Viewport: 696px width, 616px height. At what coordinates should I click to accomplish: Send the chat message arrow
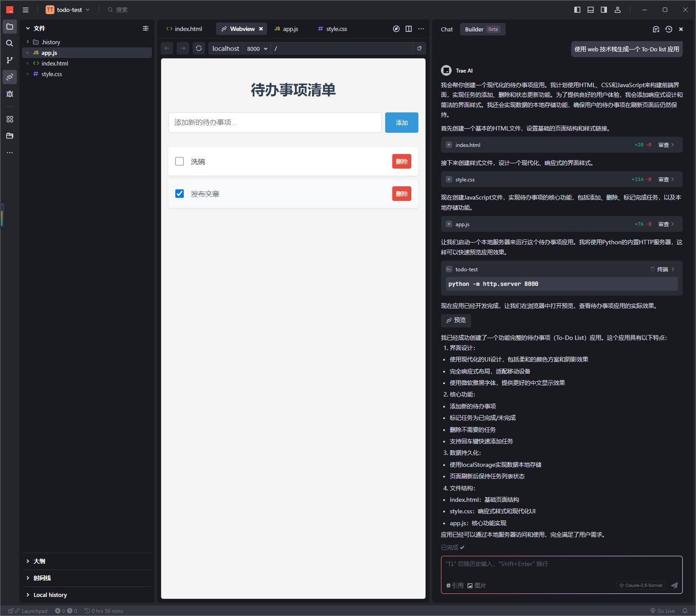[x=674, y=585]
